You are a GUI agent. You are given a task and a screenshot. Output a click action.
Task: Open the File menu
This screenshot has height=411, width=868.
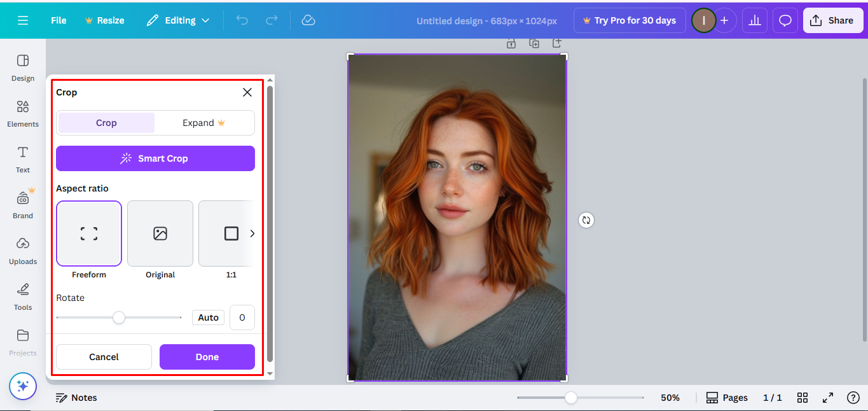point(58,20)
